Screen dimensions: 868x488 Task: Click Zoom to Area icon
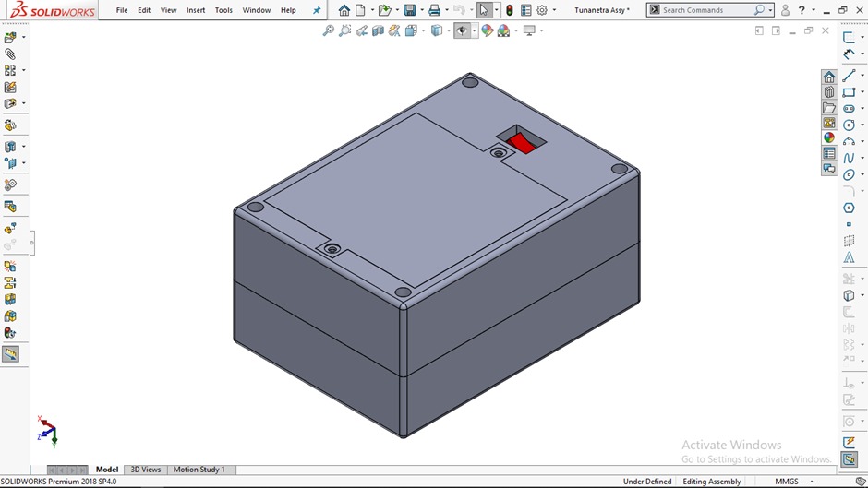(x=344, y=30)
